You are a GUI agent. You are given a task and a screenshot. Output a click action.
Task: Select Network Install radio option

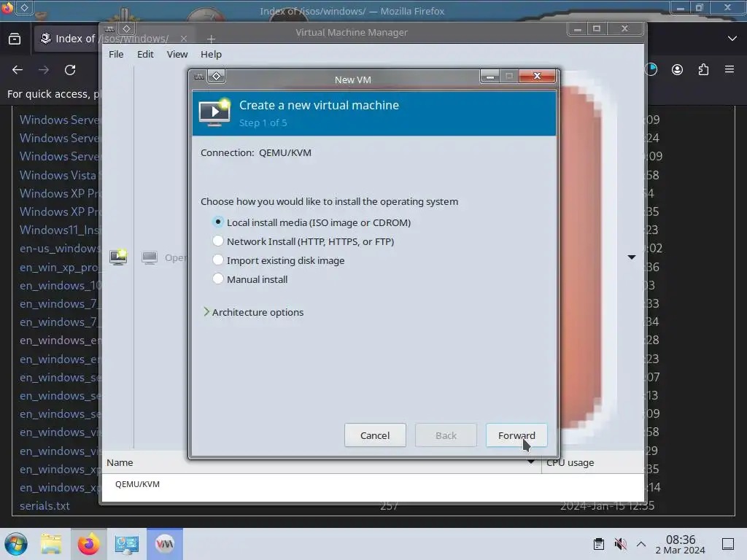(x=217, y=241)
